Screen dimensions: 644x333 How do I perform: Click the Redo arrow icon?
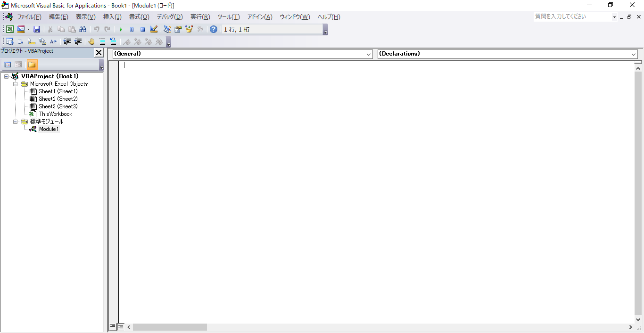[x=107, y=29]
